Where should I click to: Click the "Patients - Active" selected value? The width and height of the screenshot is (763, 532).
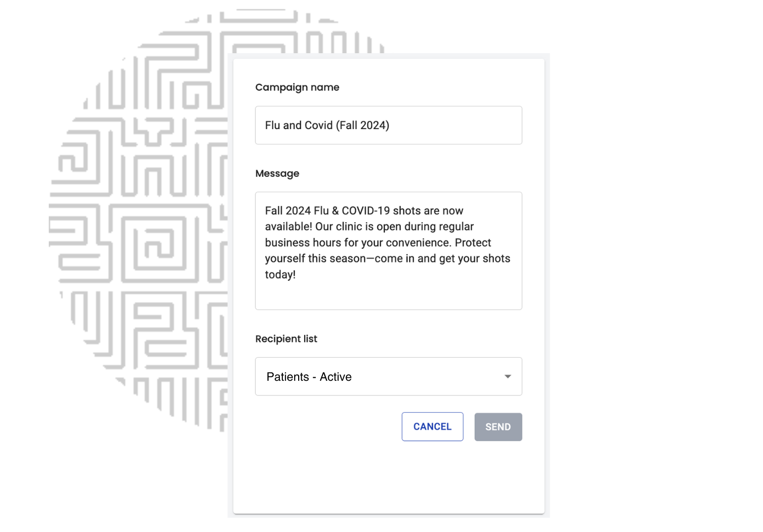(x=309, y=377)
